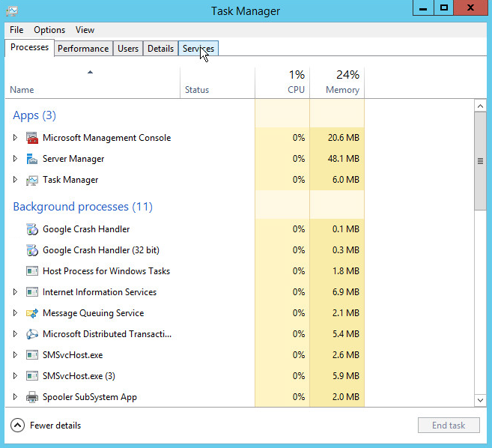Open the Options menu
Image resolution: width=492 pixels, height=448 pixels.
[x=49, y=30]
